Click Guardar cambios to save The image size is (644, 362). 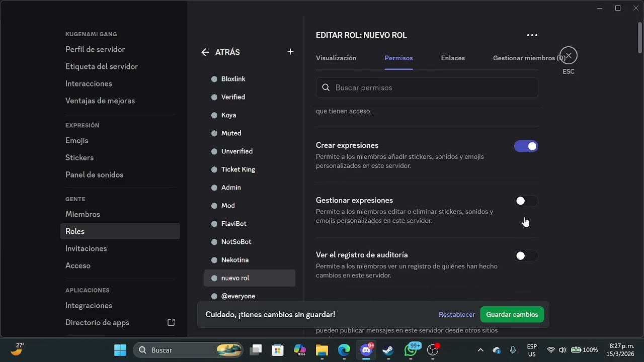tap(512, 315)
